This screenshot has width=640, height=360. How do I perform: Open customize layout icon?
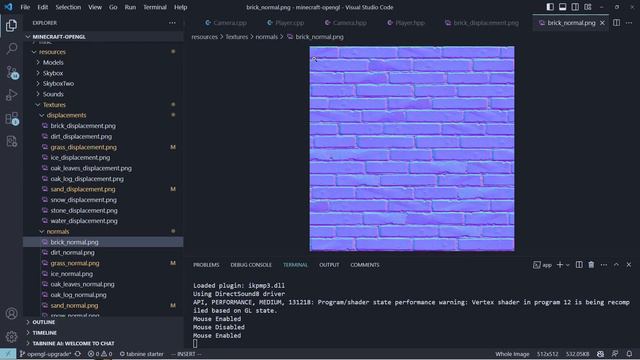coord(588,7)
